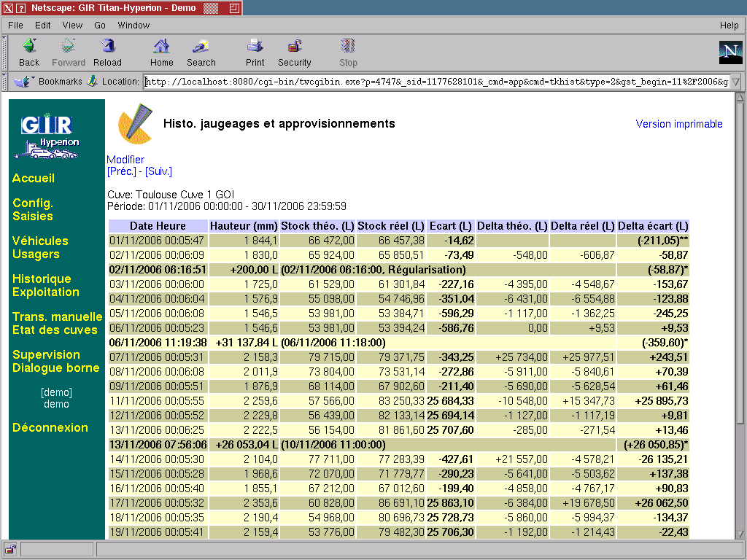Open the View menu
Viewport: 747px width, 560px height.
pos(72,26)
